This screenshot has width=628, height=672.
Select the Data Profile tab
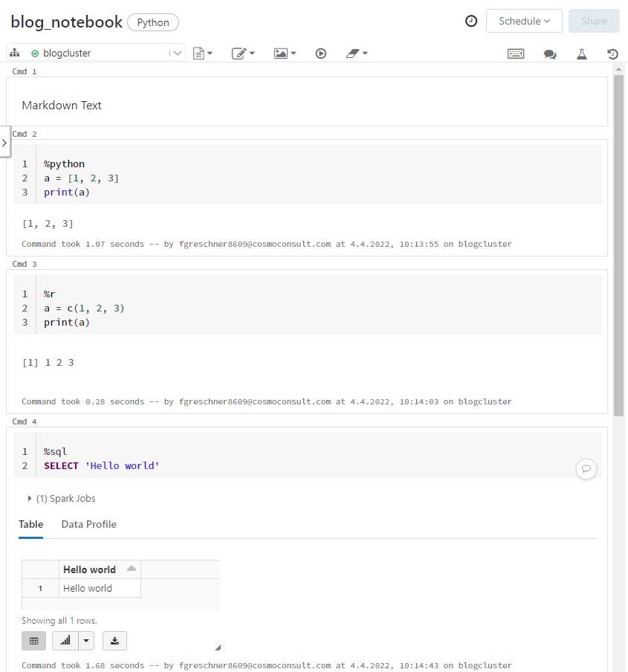click(x=88, y=524)
